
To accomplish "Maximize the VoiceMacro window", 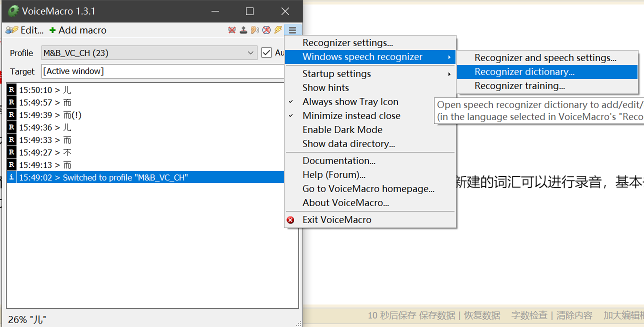I will [x=250, y=11].
